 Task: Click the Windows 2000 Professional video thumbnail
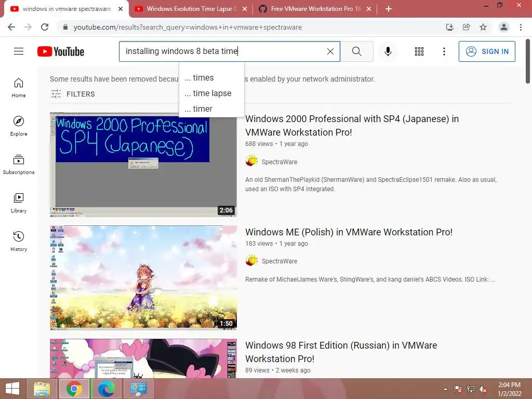143,165
